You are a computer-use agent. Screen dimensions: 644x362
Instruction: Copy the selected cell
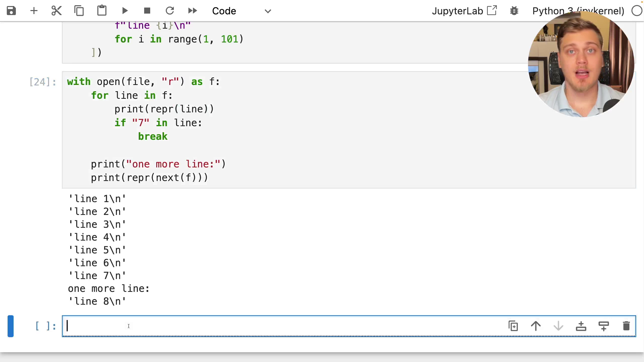click(x=79, y=11)
